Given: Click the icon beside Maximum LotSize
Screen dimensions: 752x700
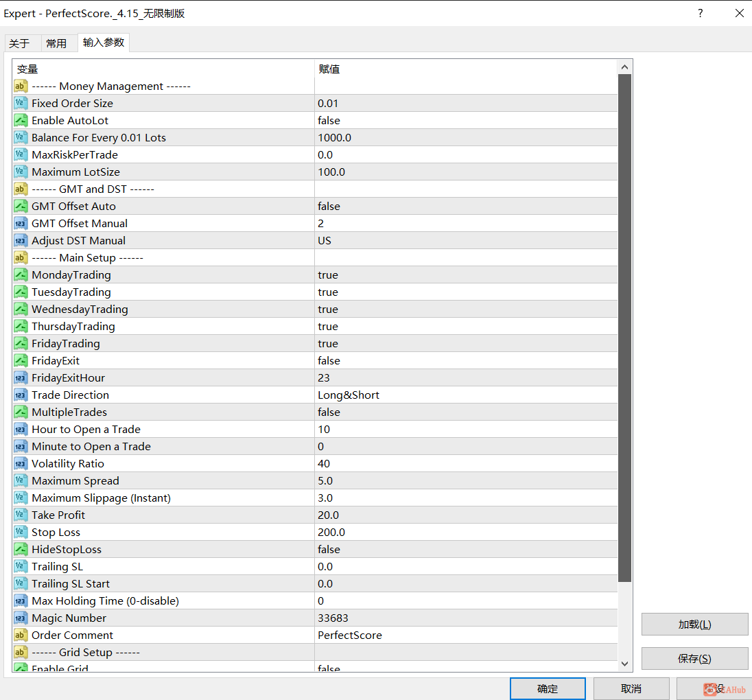Looking at the screenshot, I should (x=21, y=172).
